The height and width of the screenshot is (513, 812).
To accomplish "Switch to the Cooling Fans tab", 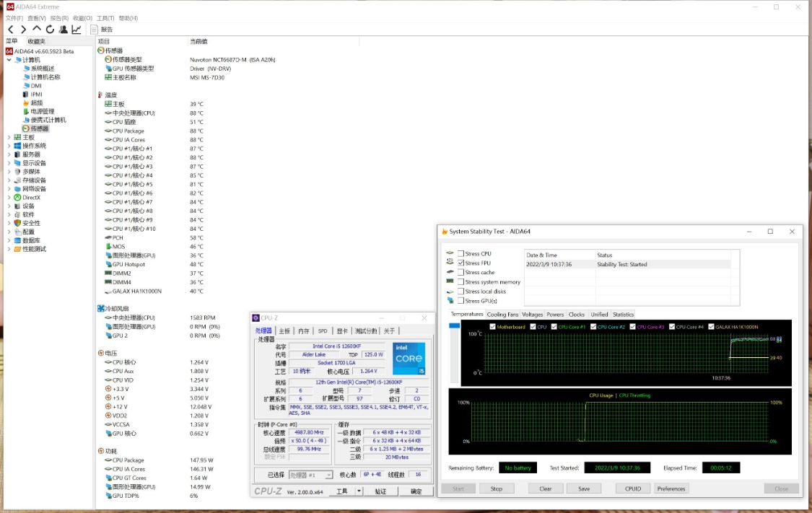I will point(502,315).
